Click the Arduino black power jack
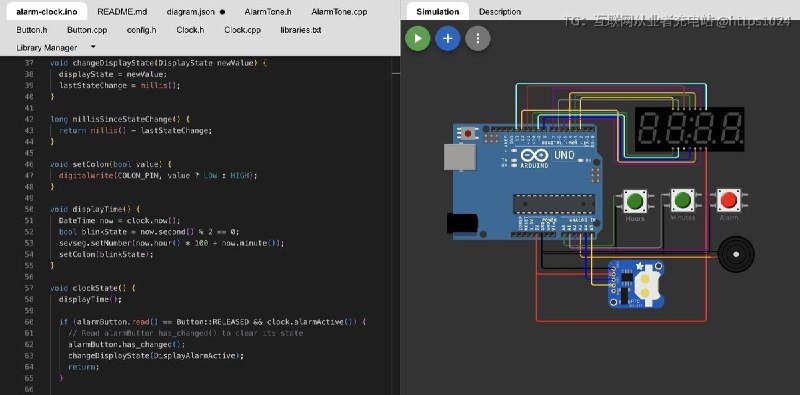Viewport: 800px width, 395px height. [x=462, y=223]
